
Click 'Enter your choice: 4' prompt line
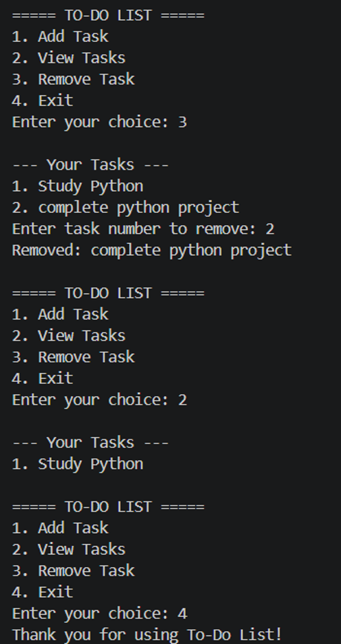tap(100, 613)
